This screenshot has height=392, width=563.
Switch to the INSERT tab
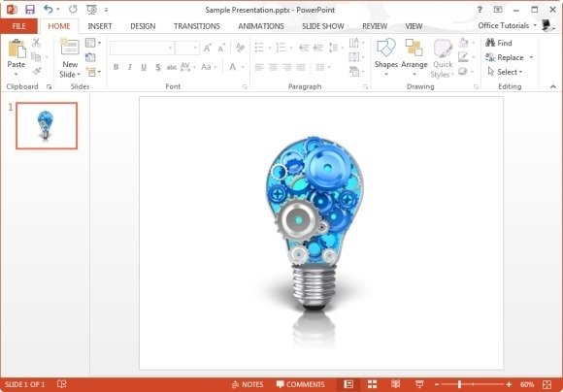tap(100, 26)
